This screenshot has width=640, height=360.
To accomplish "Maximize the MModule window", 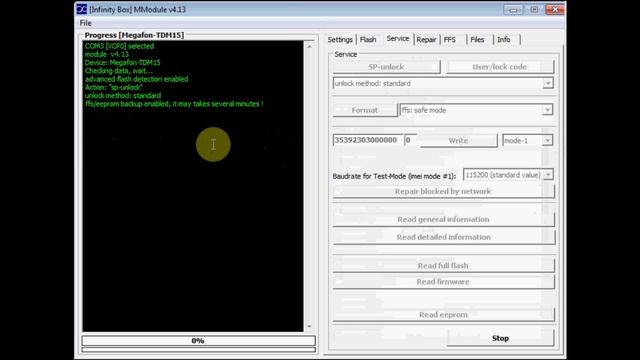I will pyautogui.click(x=534, y=9).
